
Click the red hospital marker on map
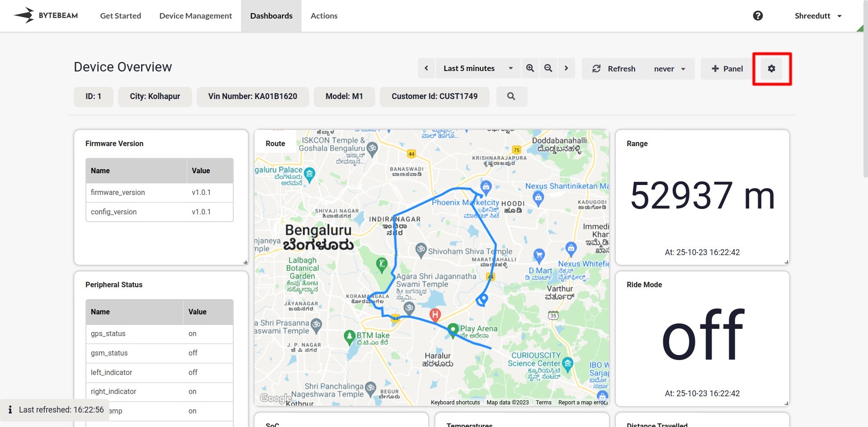(x=435, y=314)
